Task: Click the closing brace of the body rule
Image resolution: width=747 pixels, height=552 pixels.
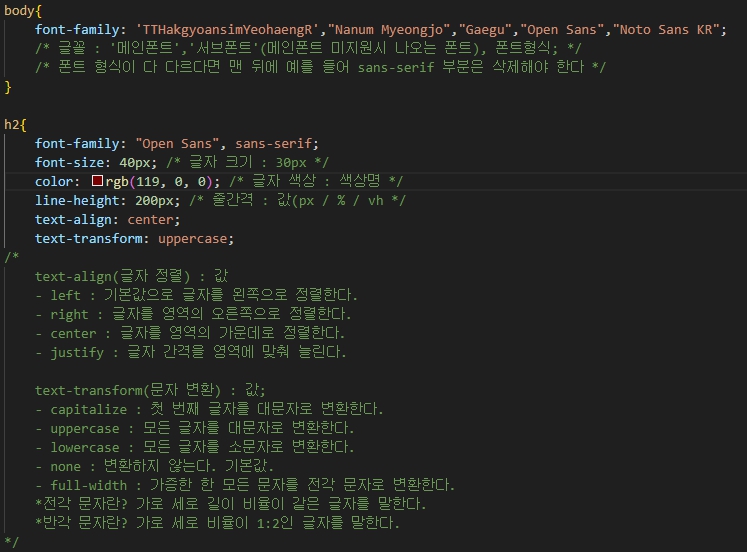Action: [x=8, y=87]
